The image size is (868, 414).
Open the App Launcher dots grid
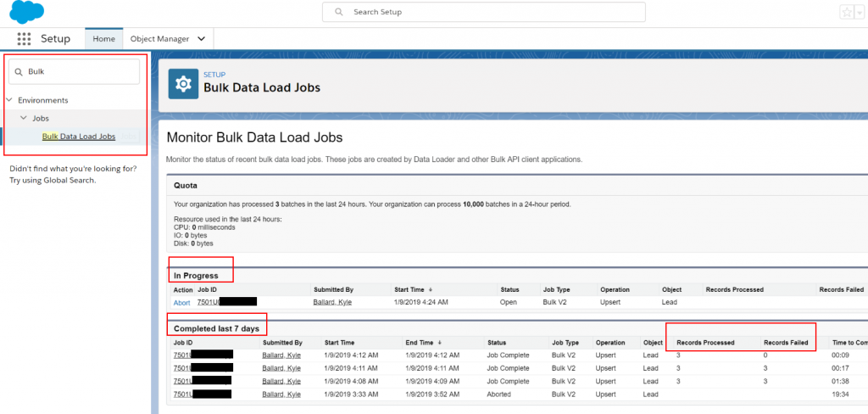pos(24,39)
